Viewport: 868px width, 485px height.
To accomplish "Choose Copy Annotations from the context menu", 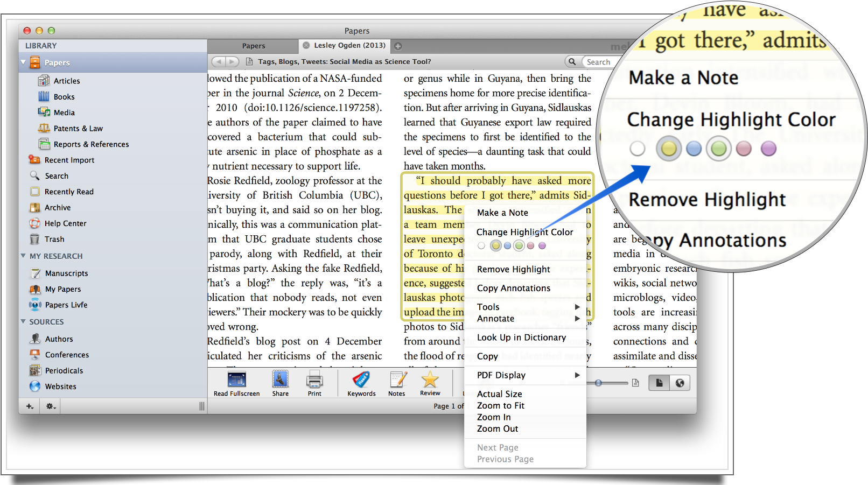I will [513, 288].
